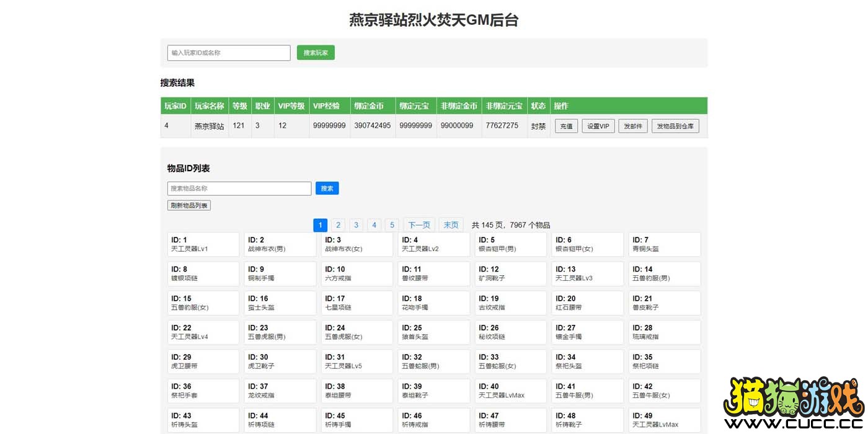Click the 发邮件 button
Viewport: 868px width, 434px height.
tap(633, 126)
